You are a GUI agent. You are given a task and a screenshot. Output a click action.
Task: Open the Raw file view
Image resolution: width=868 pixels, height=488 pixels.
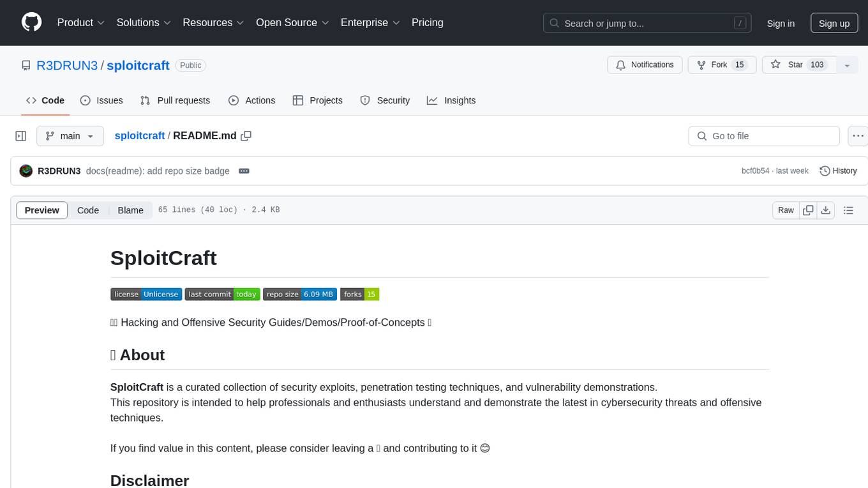(x=786, y=210)
